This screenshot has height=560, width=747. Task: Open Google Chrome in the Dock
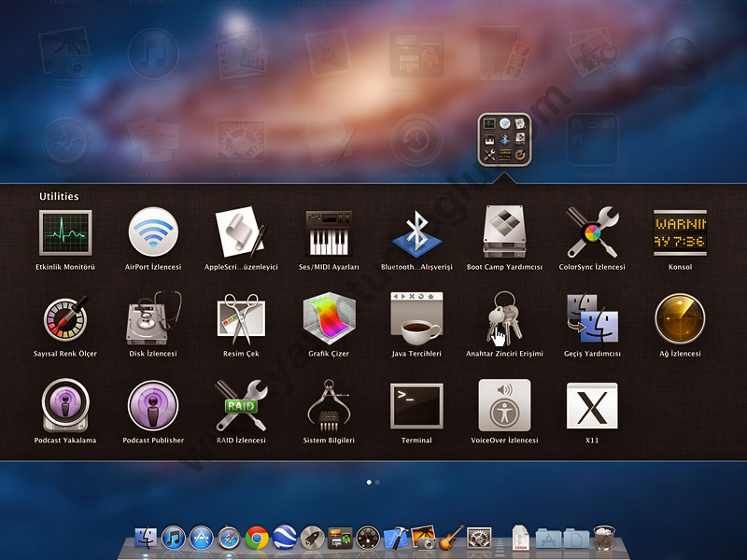tap(257, 539)
